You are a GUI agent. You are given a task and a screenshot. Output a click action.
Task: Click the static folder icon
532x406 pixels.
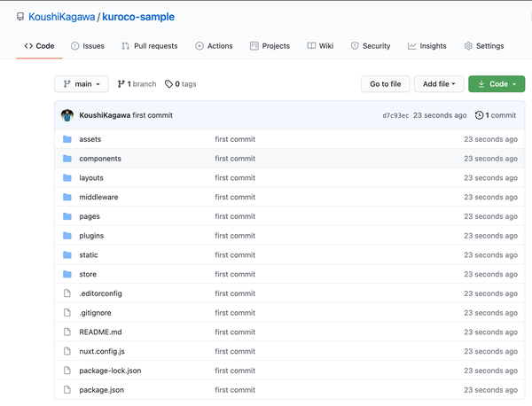(x=67, y=254)
